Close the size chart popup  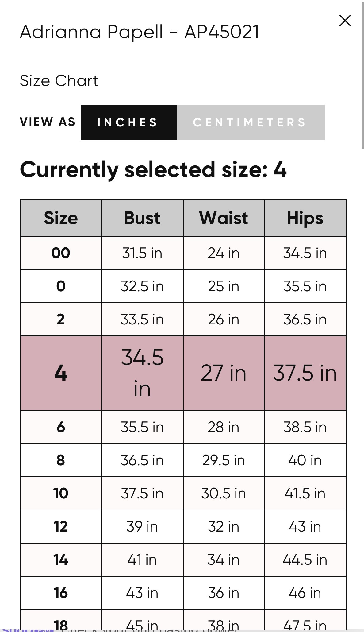click(345, 21)
